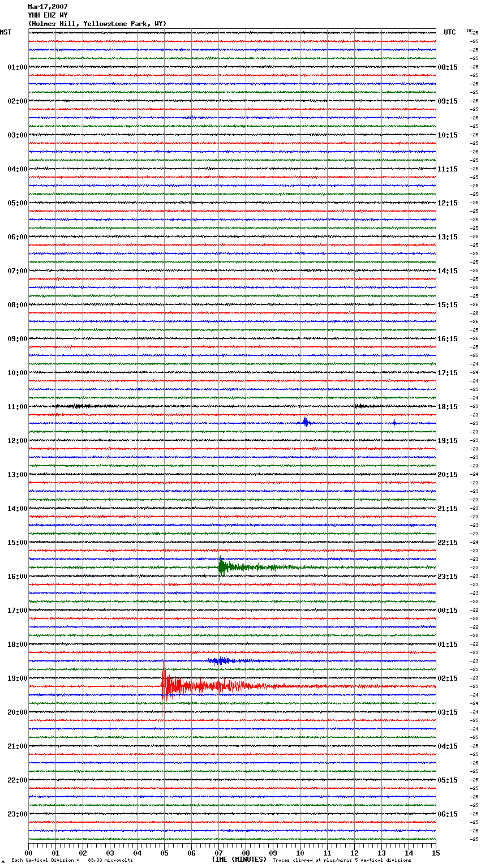
Task: Select the 09:00 MST time label
Action: (17, 339)
